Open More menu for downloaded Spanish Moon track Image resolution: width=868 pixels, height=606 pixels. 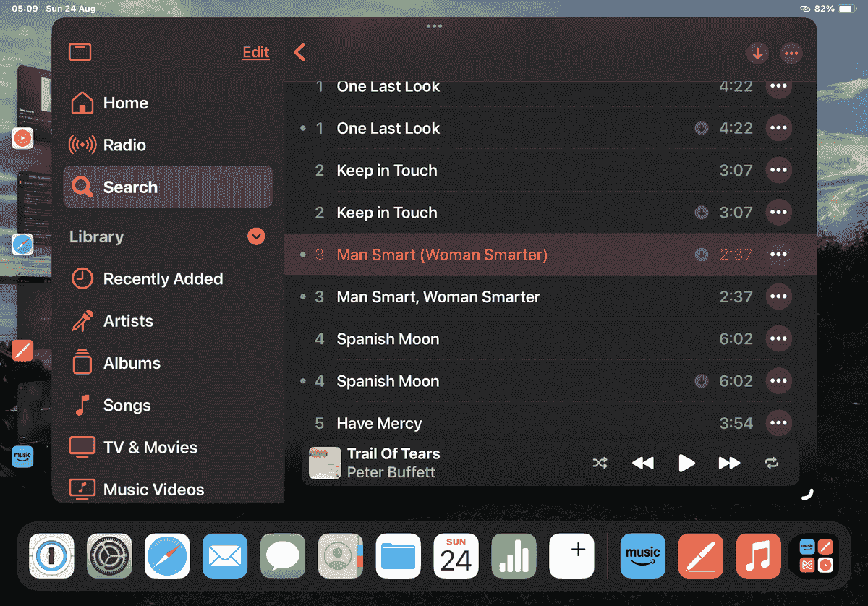click(778, 381)
